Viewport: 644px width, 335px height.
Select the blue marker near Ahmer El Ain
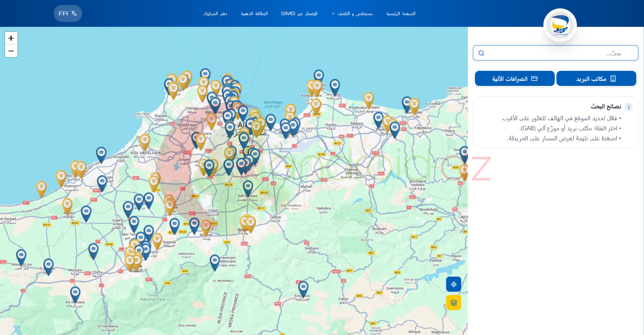tap(21, 257)
